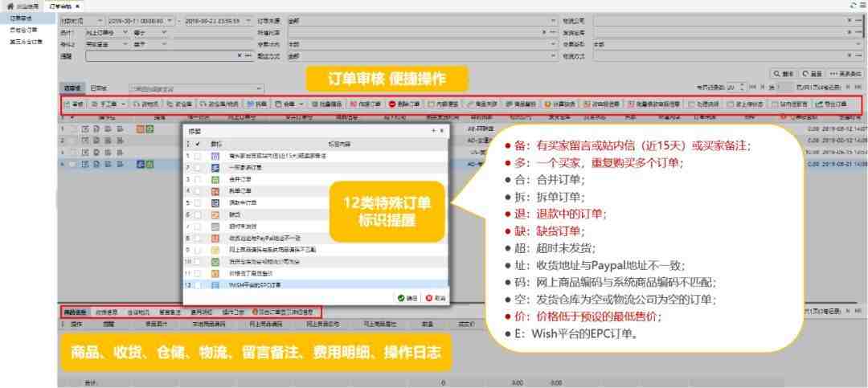868x388 pixels.
Task: Click the 审核 toolbar button
Action: click(74, 104)
